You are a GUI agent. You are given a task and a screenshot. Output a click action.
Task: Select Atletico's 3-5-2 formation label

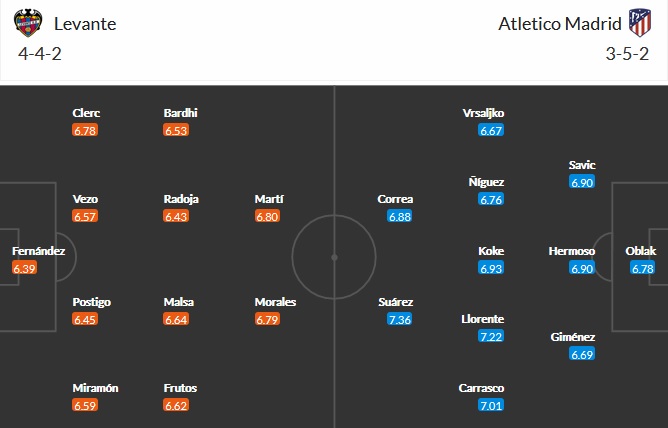pyautogui.click(x=629, y=53)
